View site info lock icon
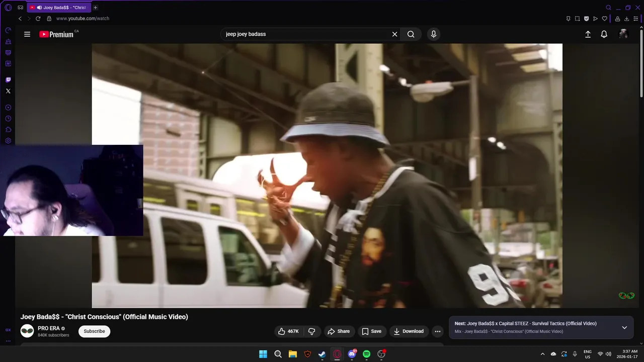This screenshot has height=362, width=644. point(49,19)
